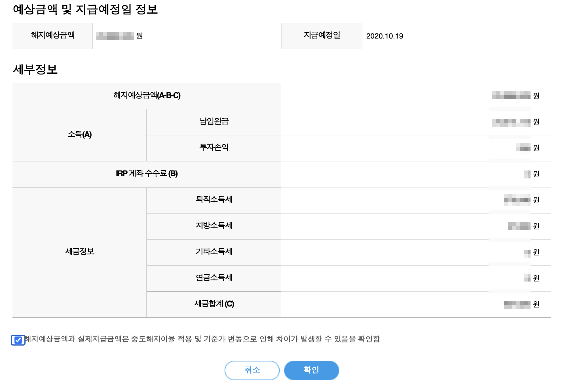
Task: Click the 해지예상금액 header cell
Action: tap(53, 35)
